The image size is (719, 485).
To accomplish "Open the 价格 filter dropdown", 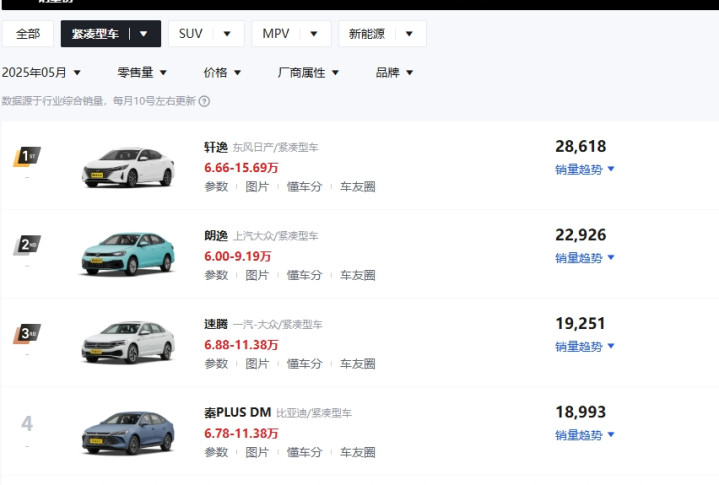I will point(222,72).
